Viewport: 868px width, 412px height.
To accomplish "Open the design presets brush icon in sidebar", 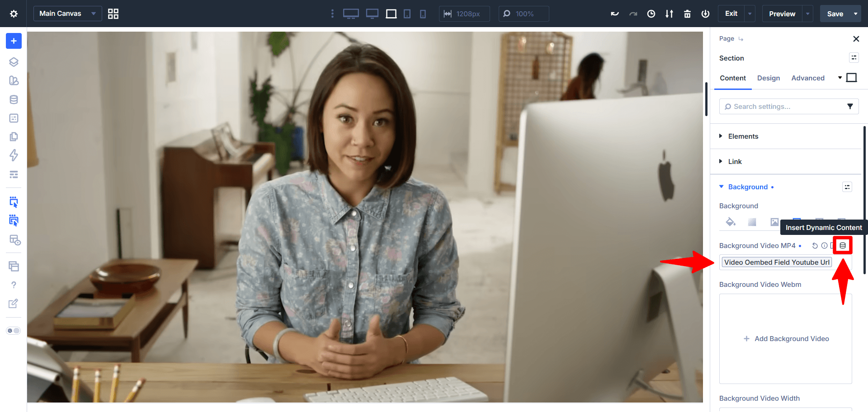I will pyautogui.click(x=14, y=80).
